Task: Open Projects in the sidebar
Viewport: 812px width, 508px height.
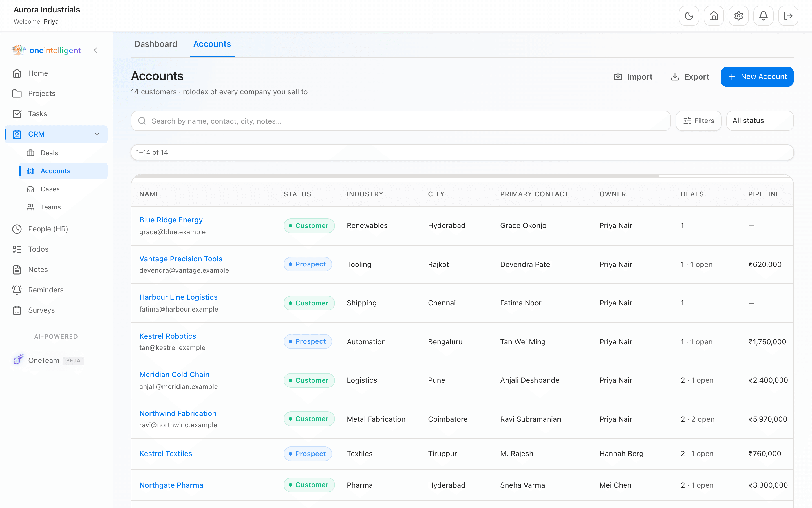Action: click(56, 93)
